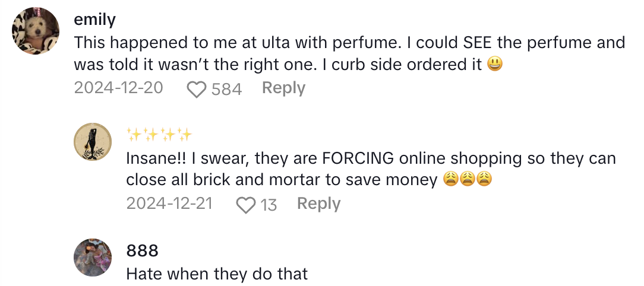Open the avatar of user 888
Viewport: 644px width, 286px height.
point(92,258)
